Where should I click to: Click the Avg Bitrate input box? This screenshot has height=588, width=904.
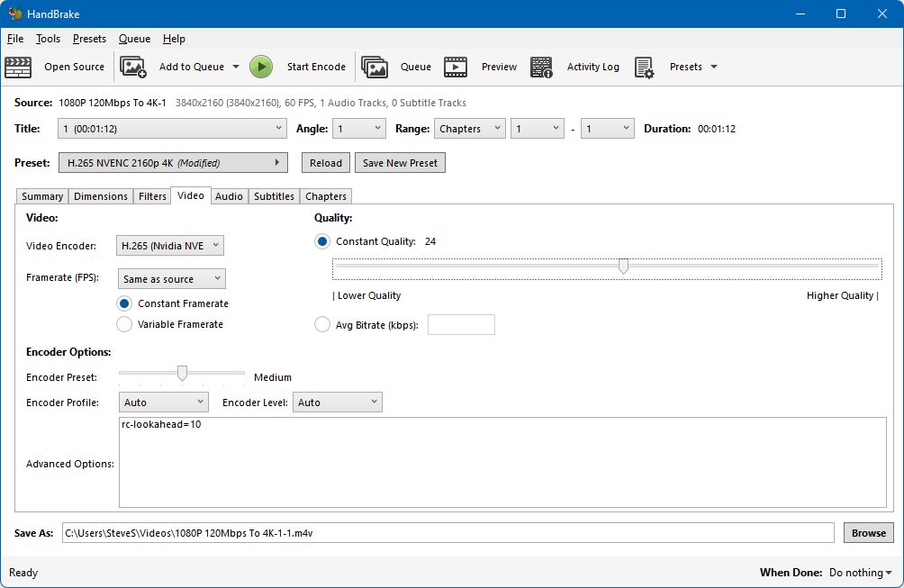tap(461, 324)
